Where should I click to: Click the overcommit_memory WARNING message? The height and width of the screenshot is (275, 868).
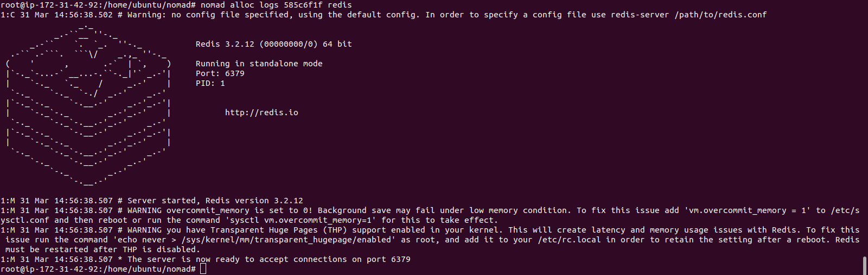click(x=430, y=215)
